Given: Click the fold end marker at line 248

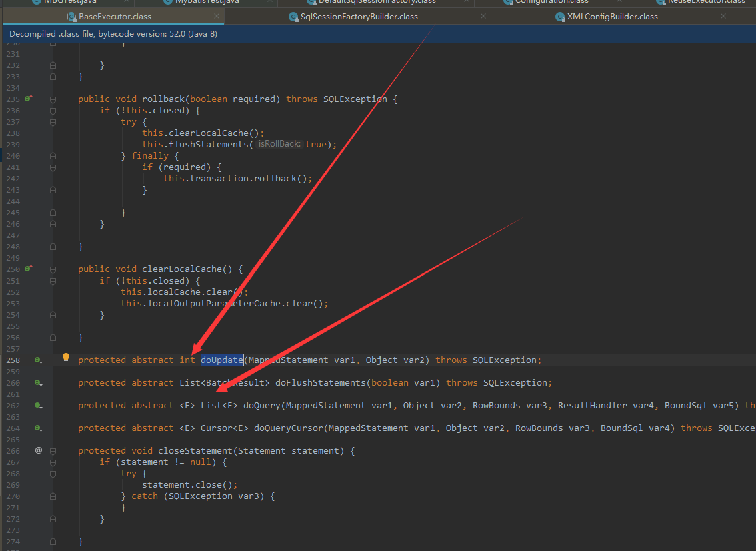Looking at the screenshot, I should click(53, 247).
